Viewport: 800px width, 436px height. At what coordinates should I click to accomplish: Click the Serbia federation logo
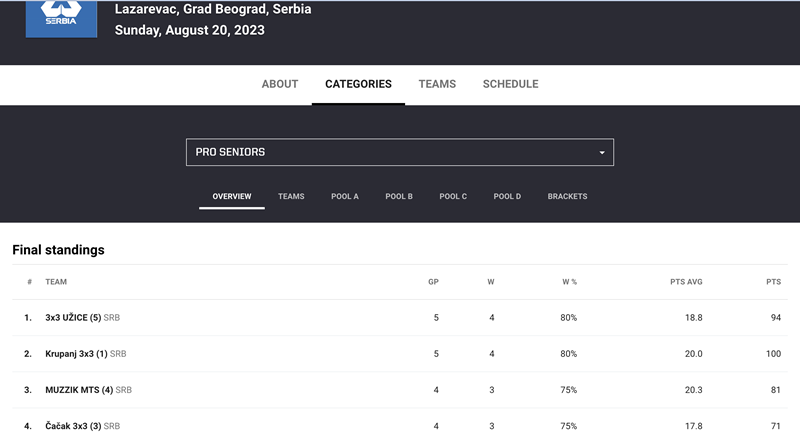point(61,18)
